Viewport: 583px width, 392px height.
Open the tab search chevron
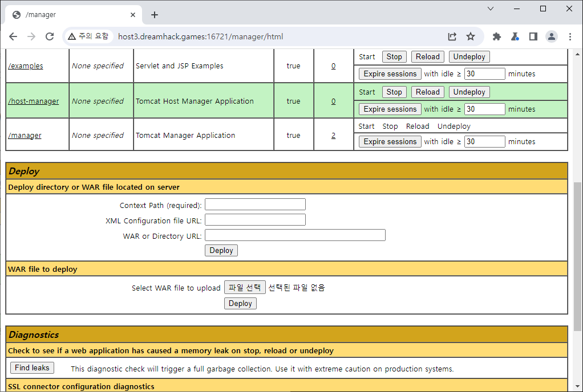491,9
